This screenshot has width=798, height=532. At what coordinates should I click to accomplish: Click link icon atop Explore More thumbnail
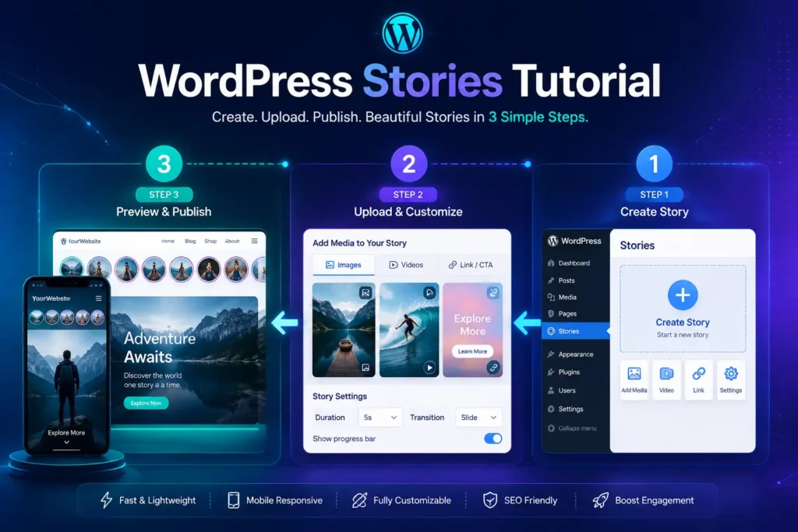coord(493,292)
